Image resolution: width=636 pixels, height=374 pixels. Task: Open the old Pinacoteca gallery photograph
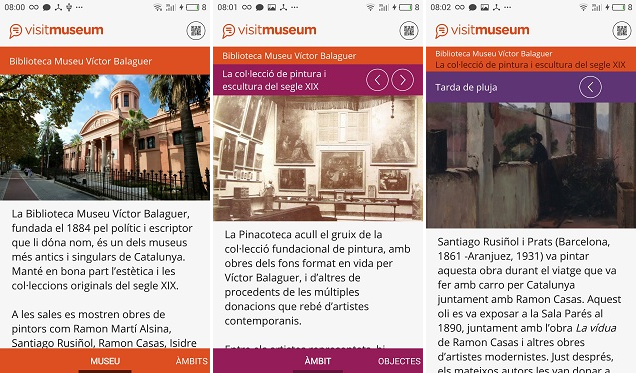click(x=318, y=158)
